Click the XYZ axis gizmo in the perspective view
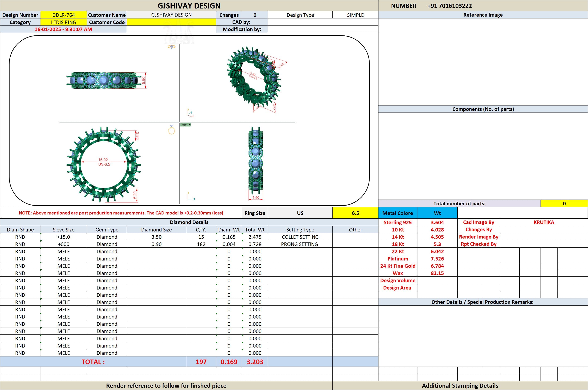 coord(190,113)
